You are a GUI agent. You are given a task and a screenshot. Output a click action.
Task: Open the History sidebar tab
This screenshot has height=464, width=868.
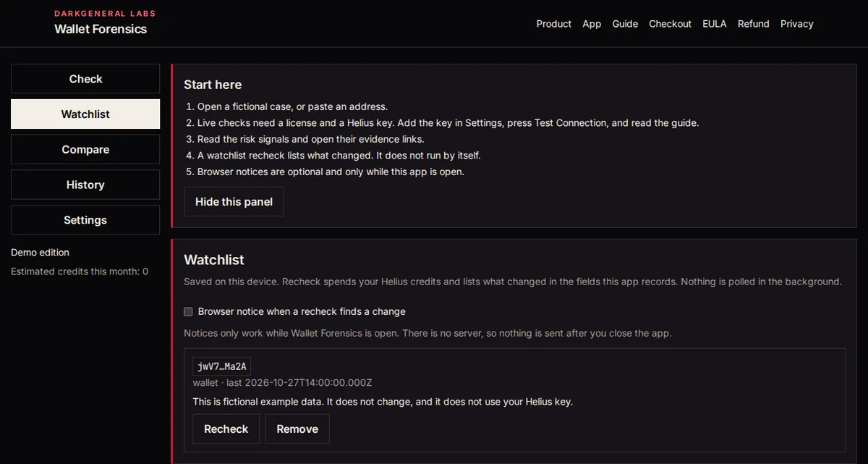point(85,185)
